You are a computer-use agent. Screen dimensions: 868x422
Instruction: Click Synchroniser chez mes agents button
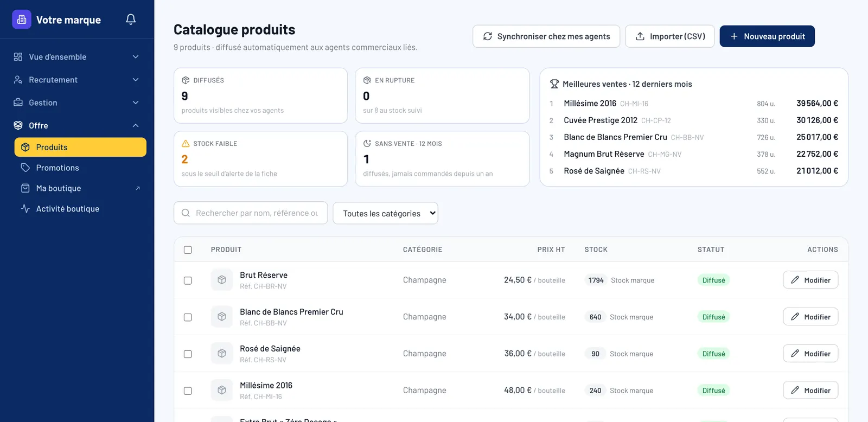(x=546, y=36)
